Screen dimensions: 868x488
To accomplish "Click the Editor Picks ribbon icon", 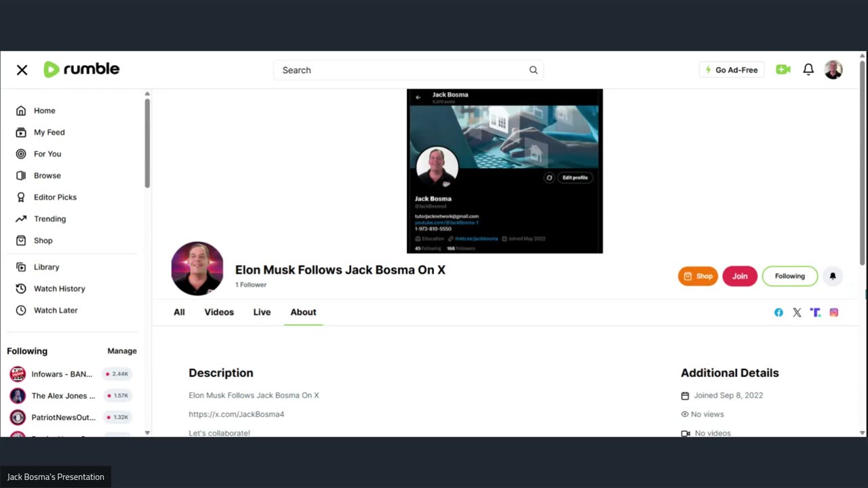I will [x=21, y=197].
